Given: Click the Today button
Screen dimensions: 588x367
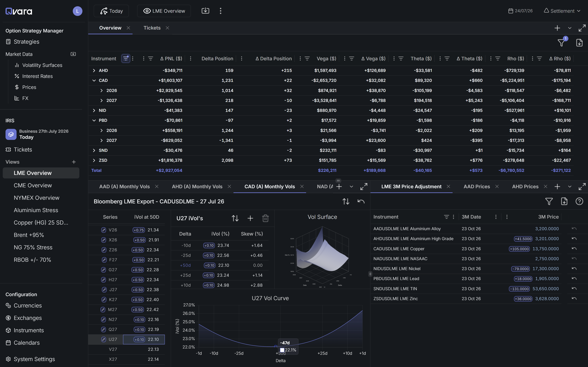Looking at the screenshot, I should pyautogui.click(x=111, y=11).
